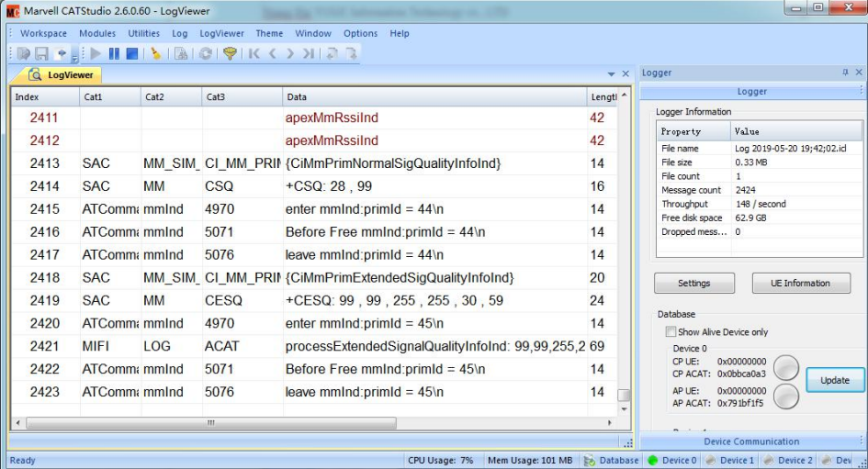This screenshot has width=868, height=469.
Task: Click the Find in log icon
Action: pos(181,54)
